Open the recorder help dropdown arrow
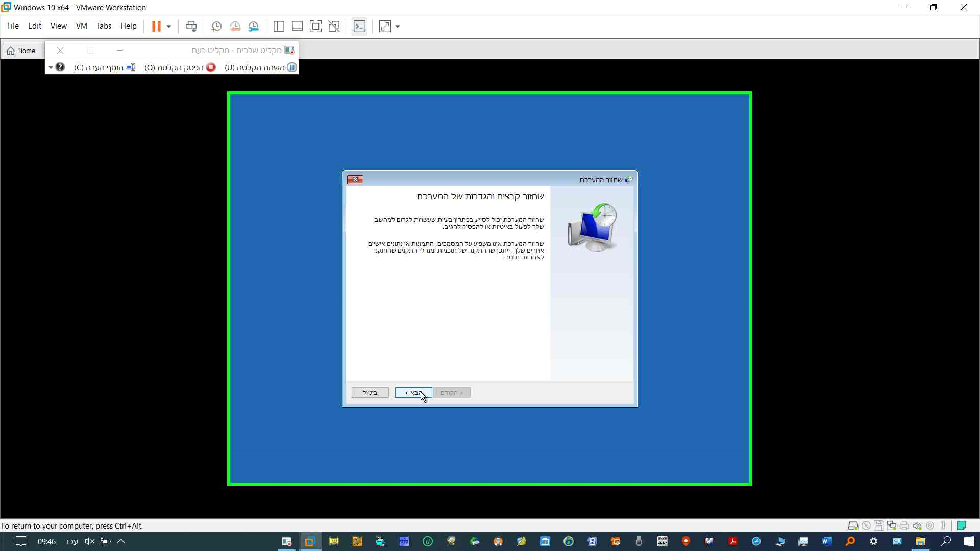The height and width of the screenshot is (551, 980). [51, 67]
